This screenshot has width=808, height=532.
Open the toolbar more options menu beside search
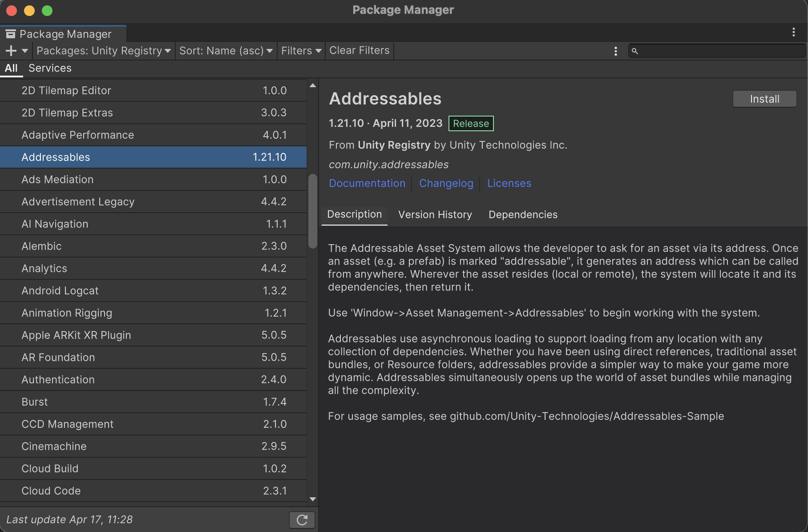coord(616,51)
